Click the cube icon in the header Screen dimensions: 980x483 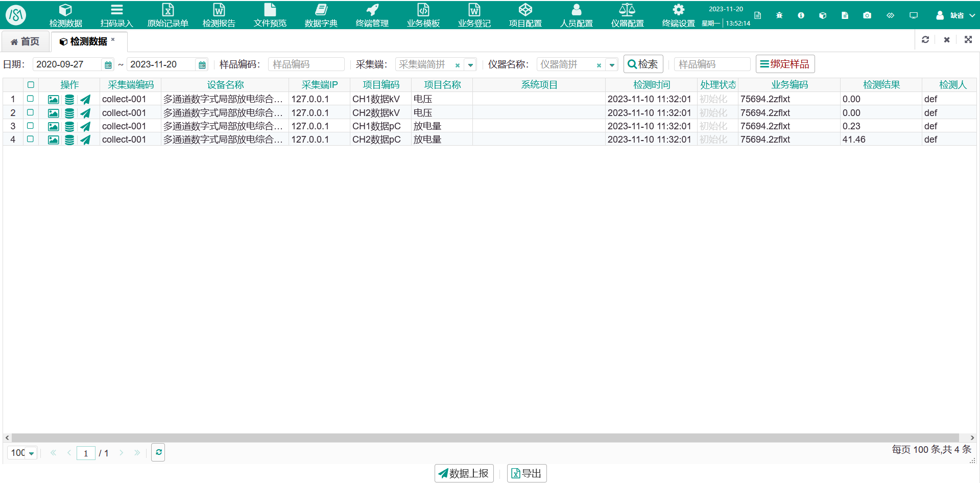[822, 15]
